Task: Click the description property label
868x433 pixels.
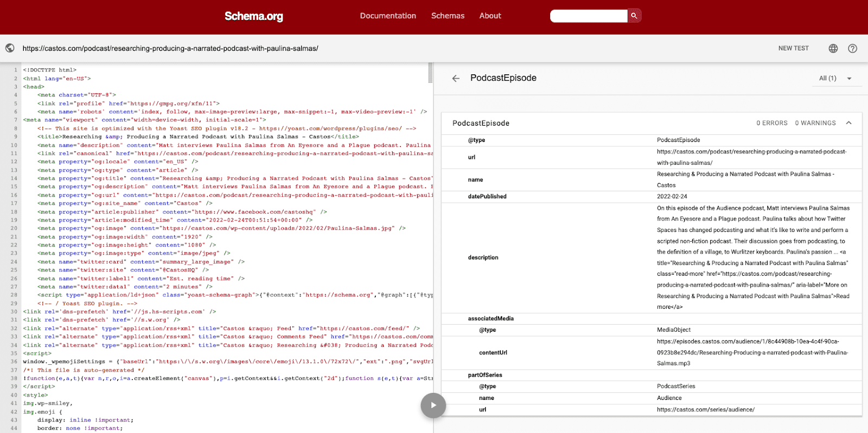Action: pos(483,257)
